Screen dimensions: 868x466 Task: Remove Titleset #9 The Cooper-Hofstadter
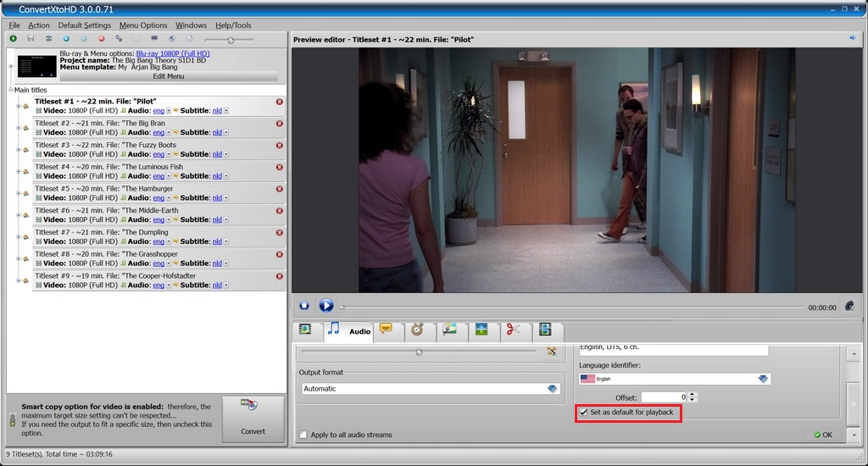click(x=280, y=276)
